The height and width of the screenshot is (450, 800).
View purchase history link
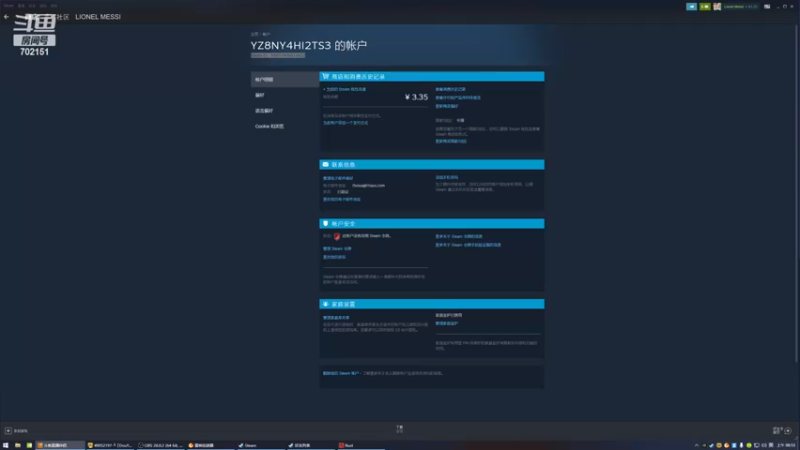pos(450,89)
